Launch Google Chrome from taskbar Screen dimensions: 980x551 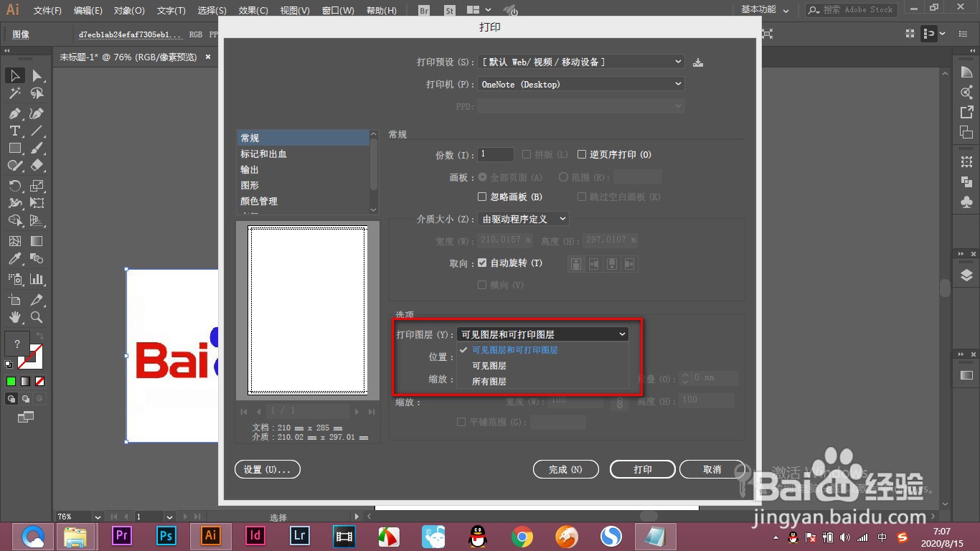coord(522,536)
